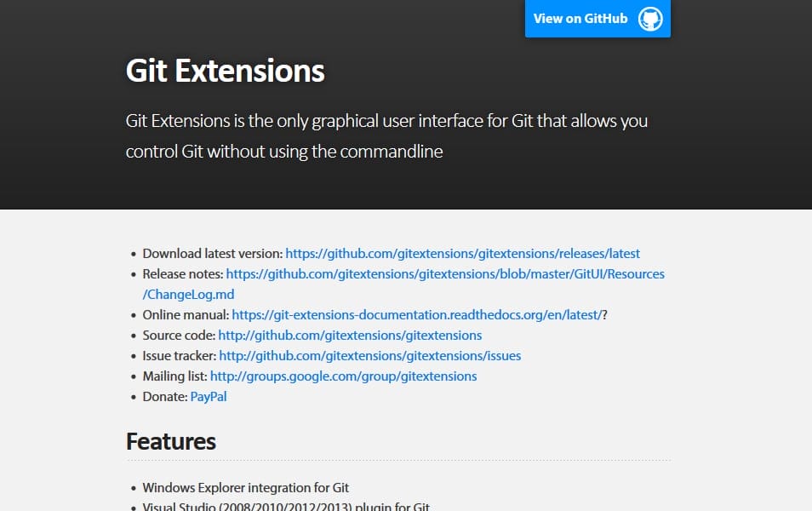Click the "Donate:" label text
812x511 pixels.
[164, 397]
